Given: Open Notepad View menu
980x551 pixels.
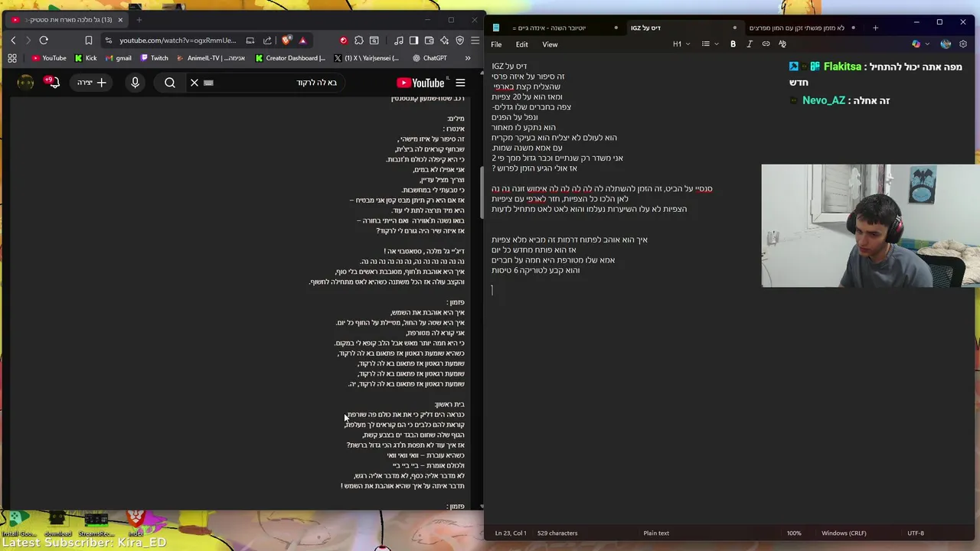Looking at the screenshot, I should coord(550,44).
